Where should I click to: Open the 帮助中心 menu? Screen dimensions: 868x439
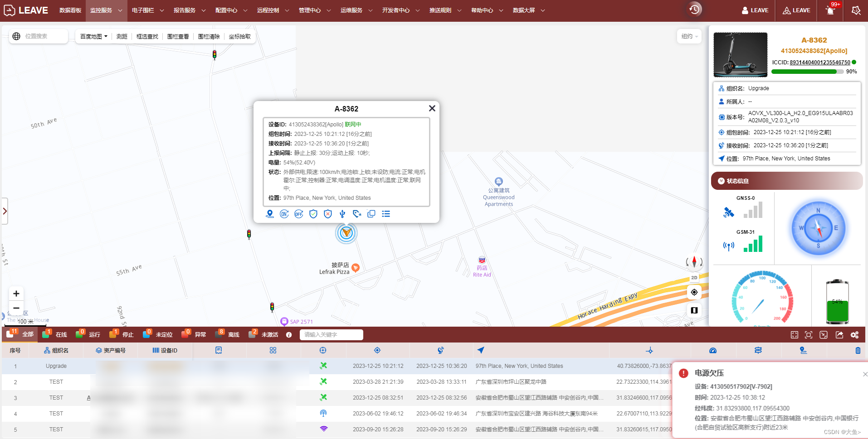click(487, 10)
